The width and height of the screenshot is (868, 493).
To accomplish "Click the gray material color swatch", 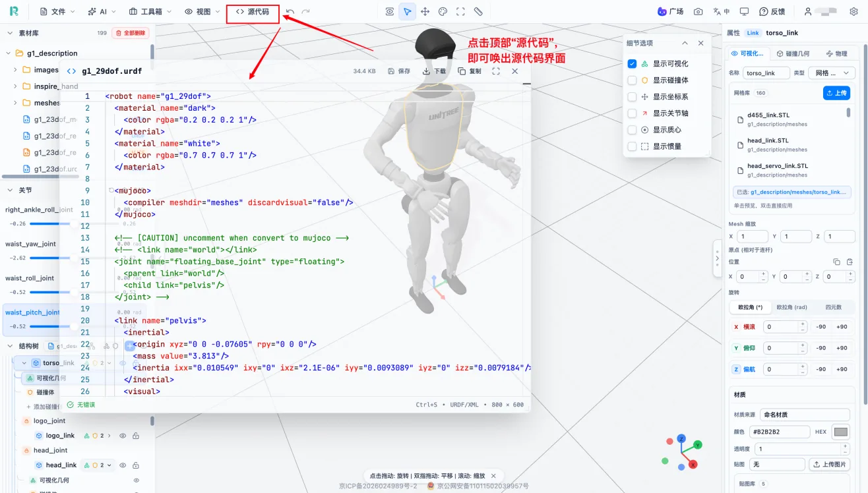I will (841, 432).
